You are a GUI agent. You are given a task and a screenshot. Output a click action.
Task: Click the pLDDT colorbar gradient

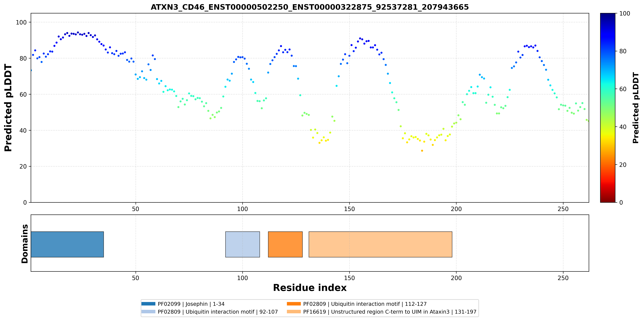point(608,108)
